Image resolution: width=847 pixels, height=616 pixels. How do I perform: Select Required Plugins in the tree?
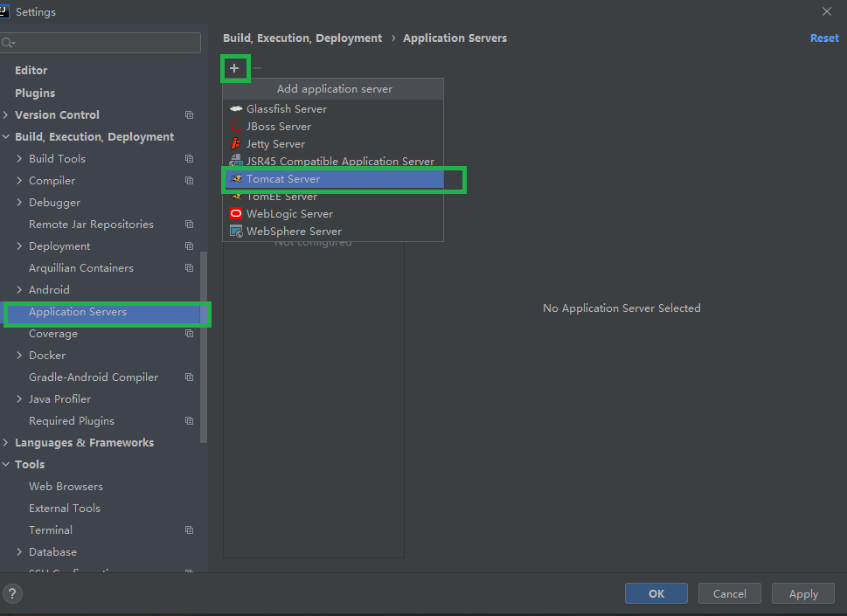(72, 420)
